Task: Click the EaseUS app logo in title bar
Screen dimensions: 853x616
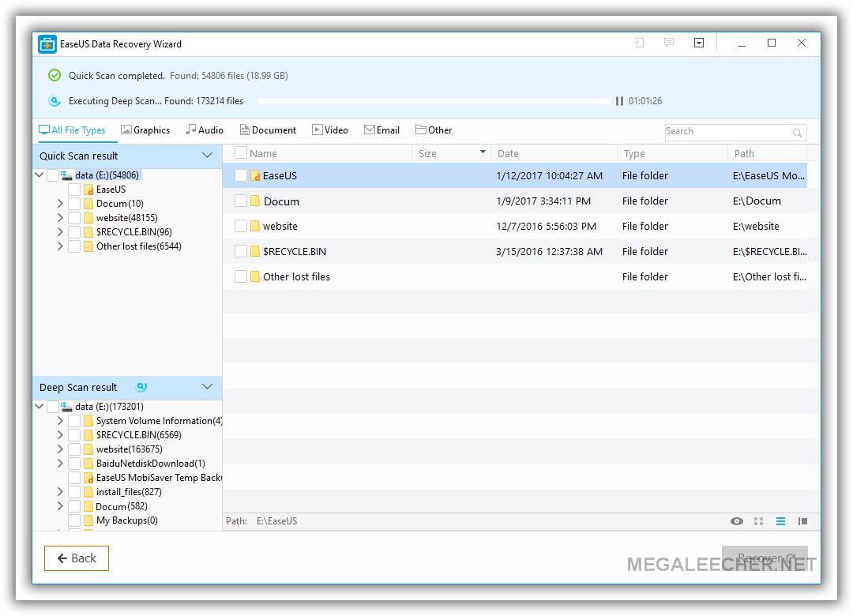Action: tap(47, 44)
